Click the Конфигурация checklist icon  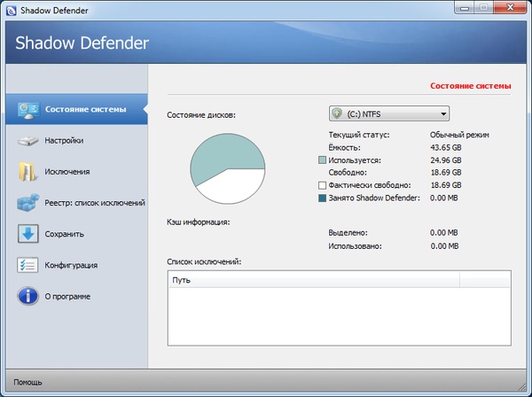click(x=28, y=265)
